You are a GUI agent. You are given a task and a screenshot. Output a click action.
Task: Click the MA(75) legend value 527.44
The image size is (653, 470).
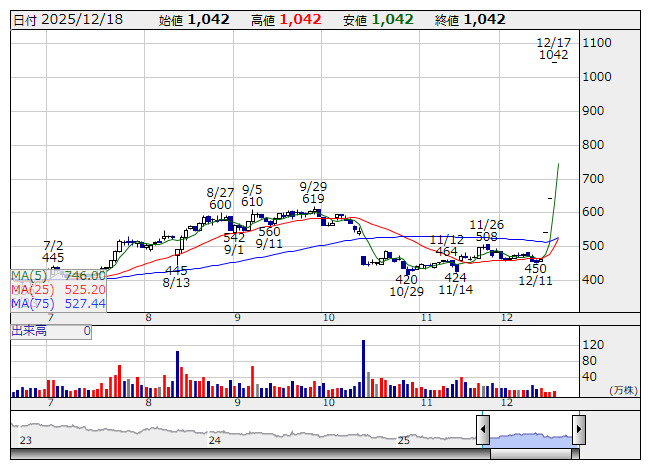click(x=85, y=304)
